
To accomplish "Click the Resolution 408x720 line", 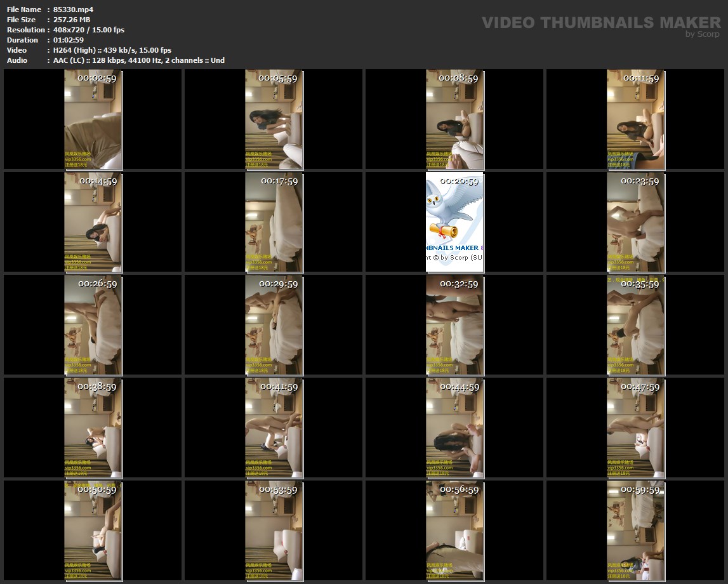I will coord(89,30).
